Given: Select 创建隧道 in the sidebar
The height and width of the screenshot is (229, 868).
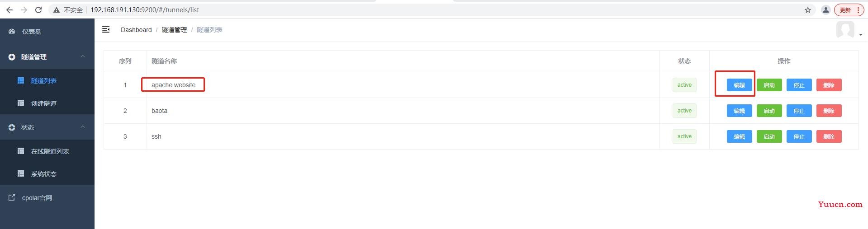Looking at the screenshot, I should (x=47, y=103).
